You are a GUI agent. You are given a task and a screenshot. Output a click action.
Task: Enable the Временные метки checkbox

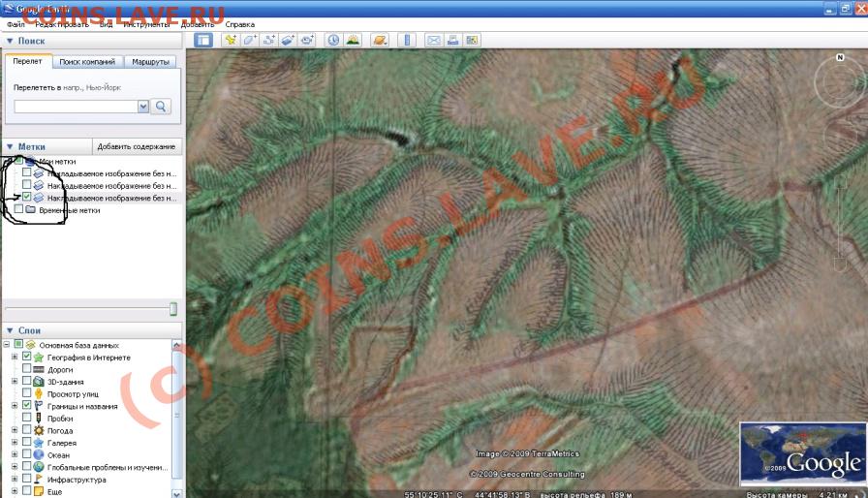[x=18, y=209]
